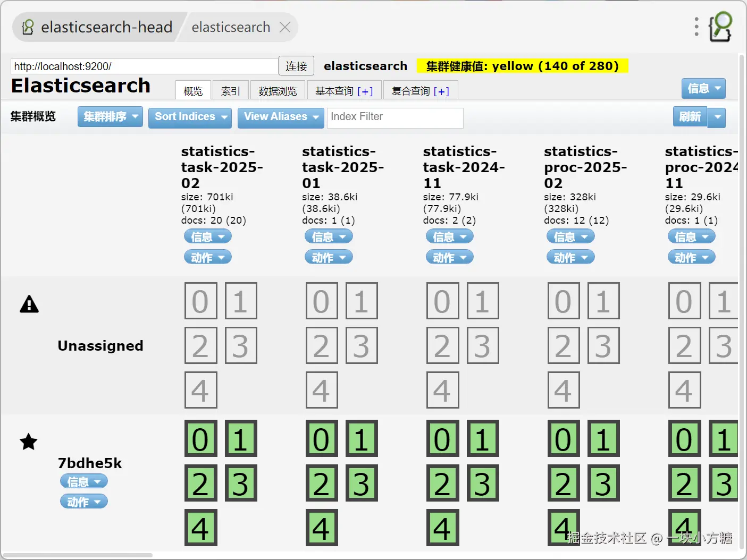Image resolution: width=747 pixels, height=560 pixels.
Task: Open 信息 for statistics-proc-2025-02
Action: coord(570,236)
